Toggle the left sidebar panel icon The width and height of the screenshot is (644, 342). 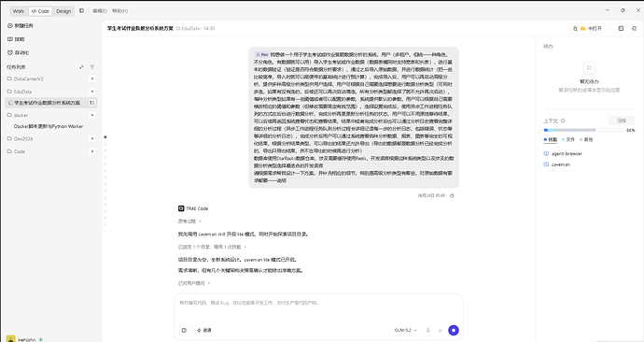coord(82,11)
